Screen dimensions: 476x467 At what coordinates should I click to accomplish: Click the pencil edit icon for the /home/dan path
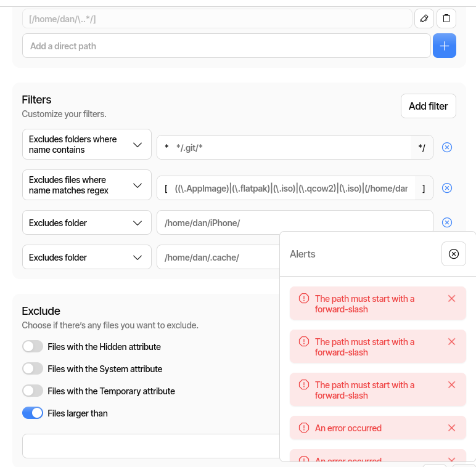click(424, 18)
